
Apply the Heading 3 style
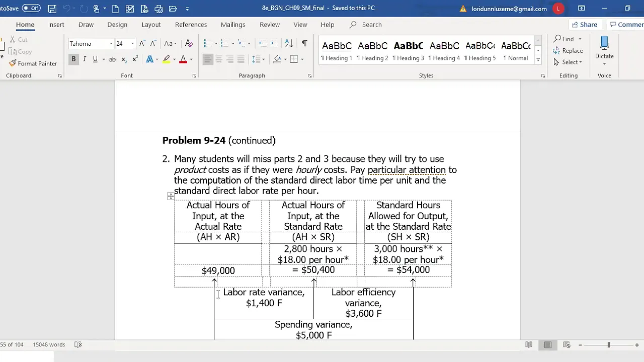(x=409, y=51)
